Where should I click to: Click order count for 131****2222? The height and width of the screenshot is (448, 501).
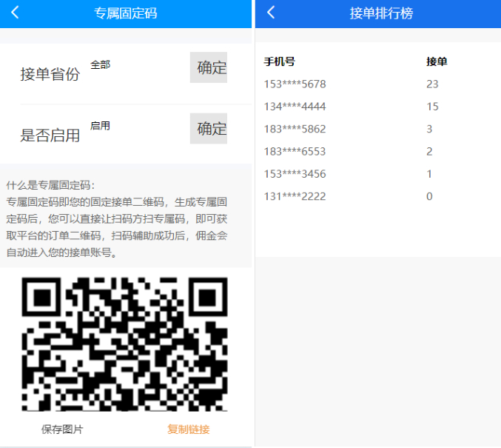(x=429, y=196)
